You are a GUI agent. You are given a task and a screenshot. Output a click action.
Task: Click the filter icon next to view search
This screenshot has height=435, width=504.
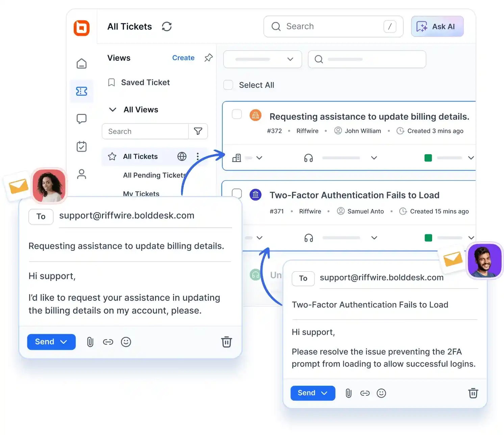pyautogui.click(x=198, y=131)
